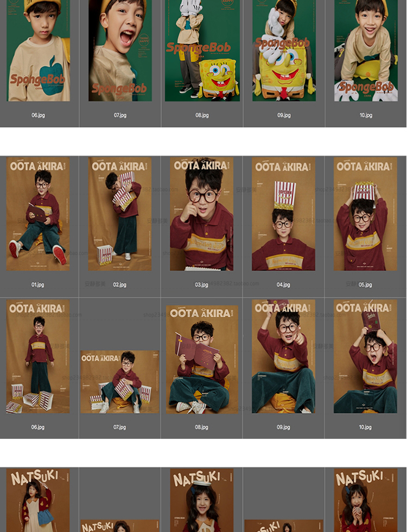Image resolution: width=407 pixels, height=532 pixels.
Task: Select OOTA AKIRA close-up of boy adjusting glasses
Action: tap(202, 214)
